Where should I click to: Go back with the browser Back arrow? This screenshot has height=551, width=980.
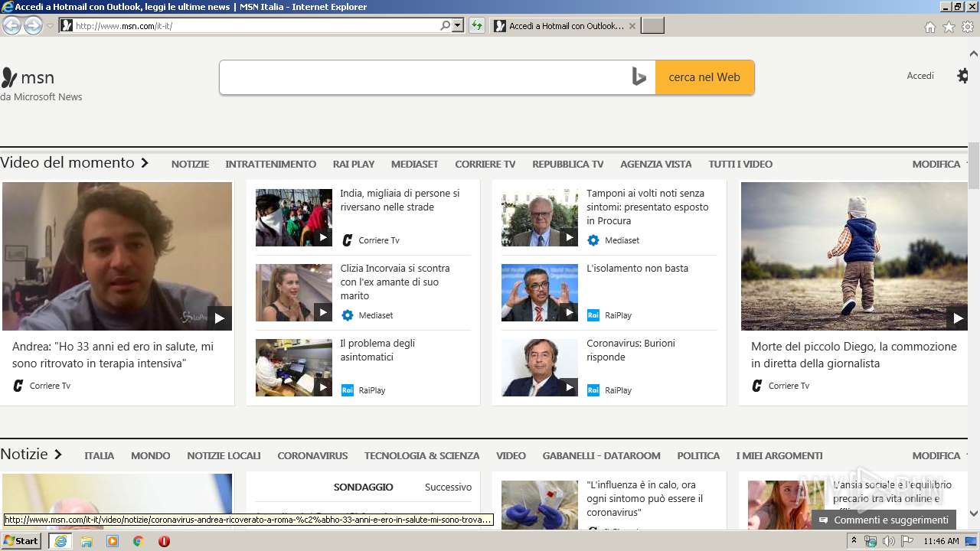11,26
